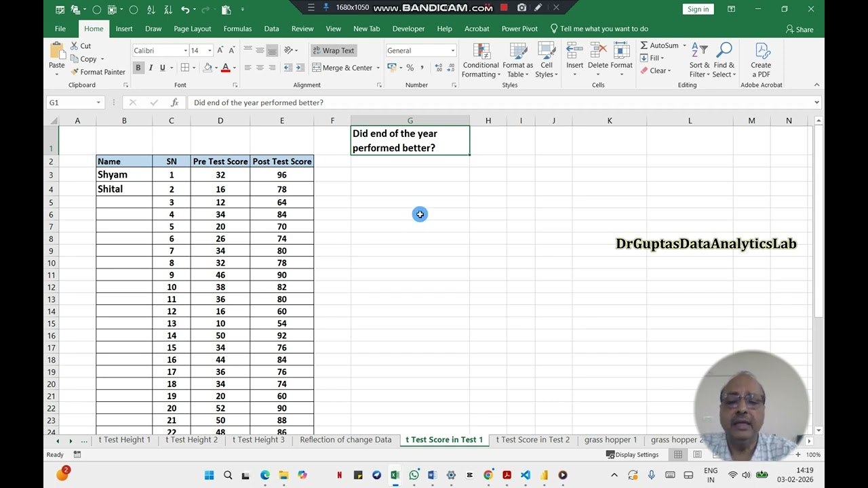Click Decrease Decimal icon
Image resolution: width=868 pixels, height=488 pixels.
[x=450, y=68]
